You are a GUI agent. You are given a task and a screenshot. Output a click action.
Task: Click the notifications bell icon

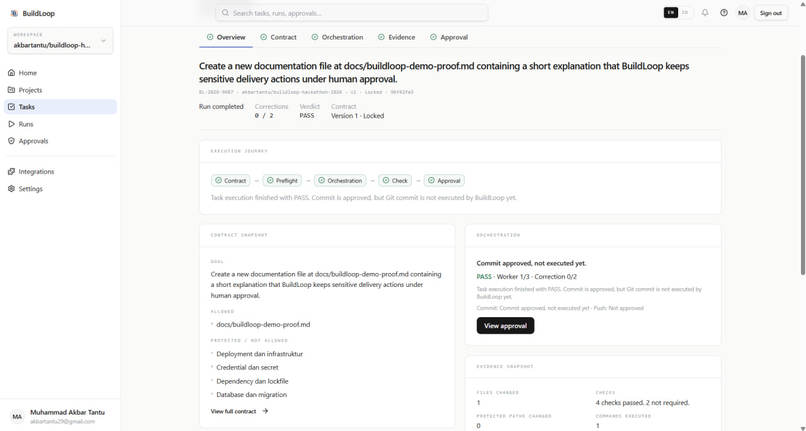pos(705,13)
